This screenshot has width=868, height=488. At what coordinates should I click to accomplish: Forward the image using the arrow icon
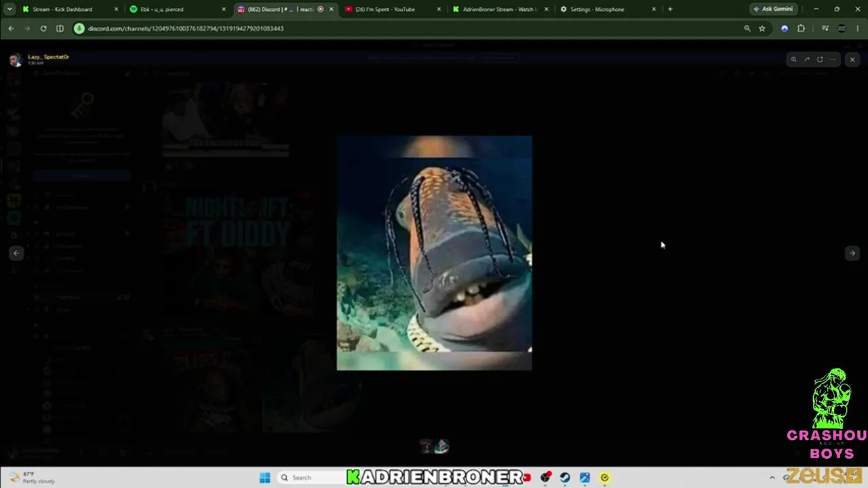807,60
